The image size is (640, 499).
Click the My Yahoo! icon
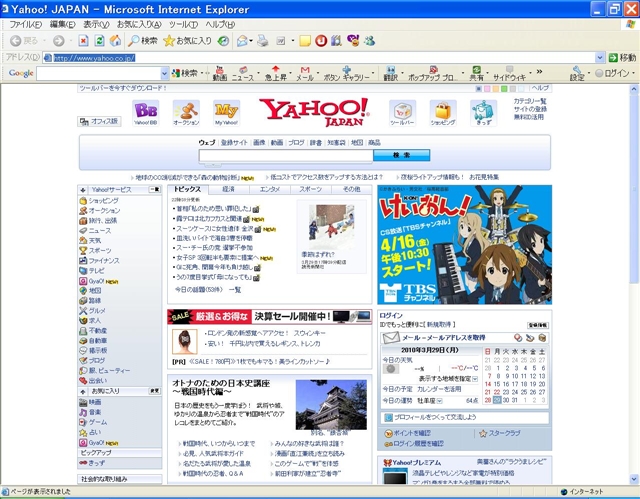(x=227, y=113)
